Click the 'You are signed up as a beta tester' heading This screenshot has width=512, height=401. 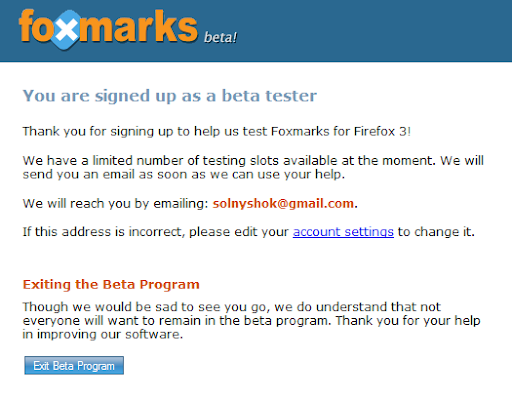[170, 96]
